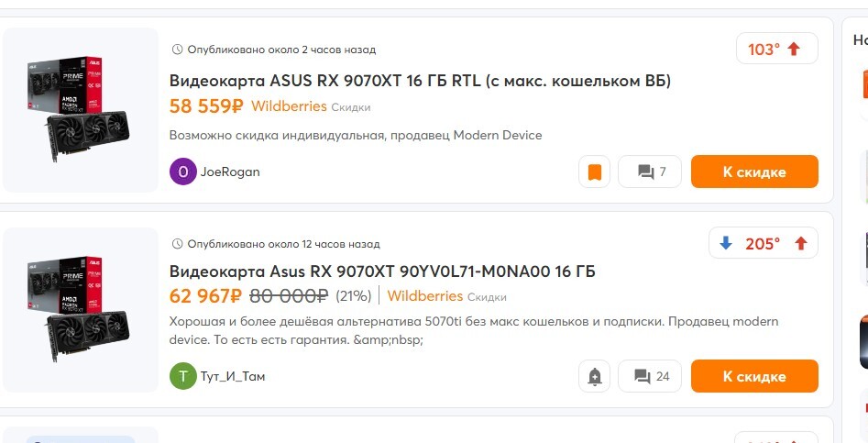The height and width of the screenshot is (443, 868).
Task: Toggle the bell alert on second deal
Action: 595,376
